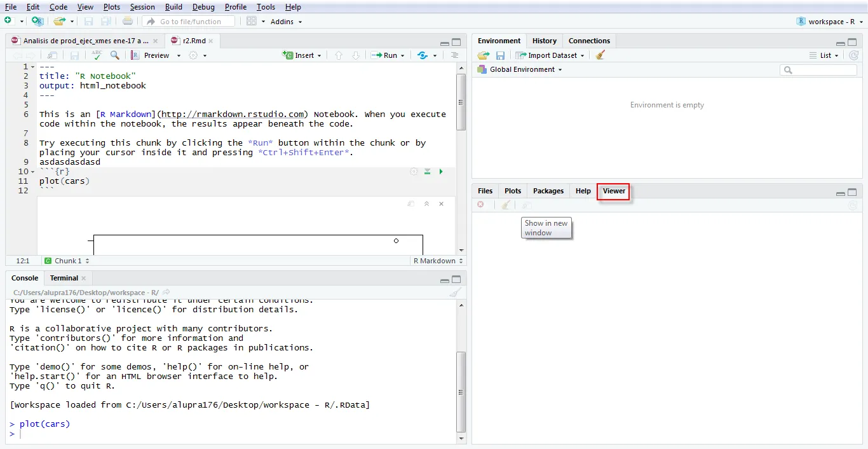868x449 pixels.
Task: Clear environment objects with broom icon
Action: [x=600, y=55]
